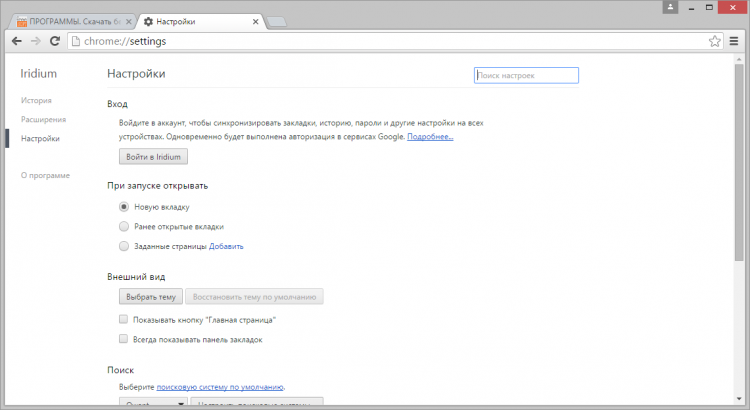Click the Iridium heading in the sidebar
Screen dimensions: 750x410
[38, 74]
